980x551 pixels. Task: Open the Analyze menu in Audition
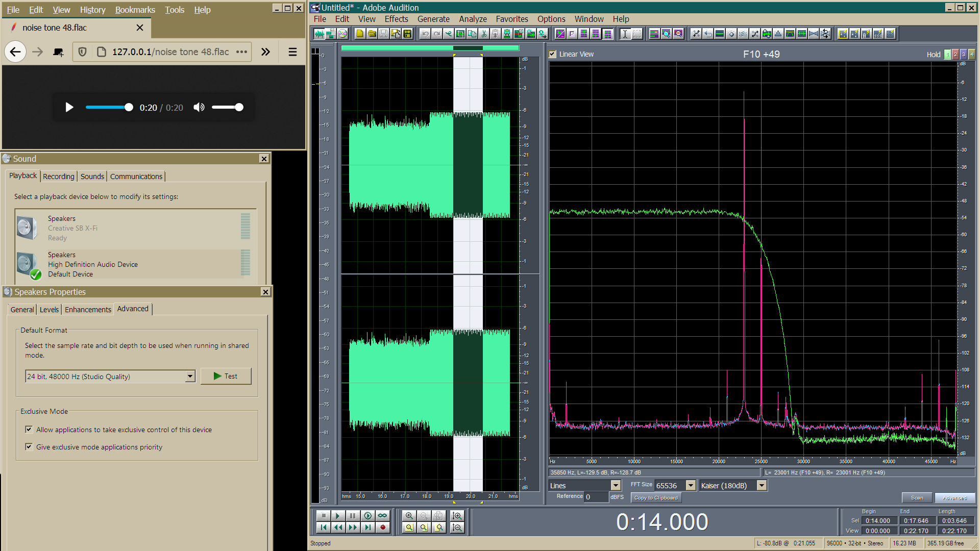coord(473,19)
